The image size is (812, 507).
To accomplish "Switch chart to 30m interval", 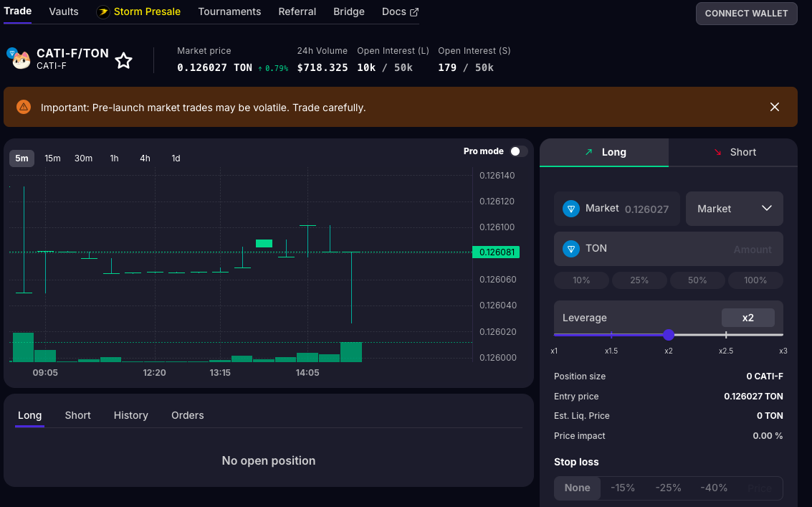I will coord(83,158).
